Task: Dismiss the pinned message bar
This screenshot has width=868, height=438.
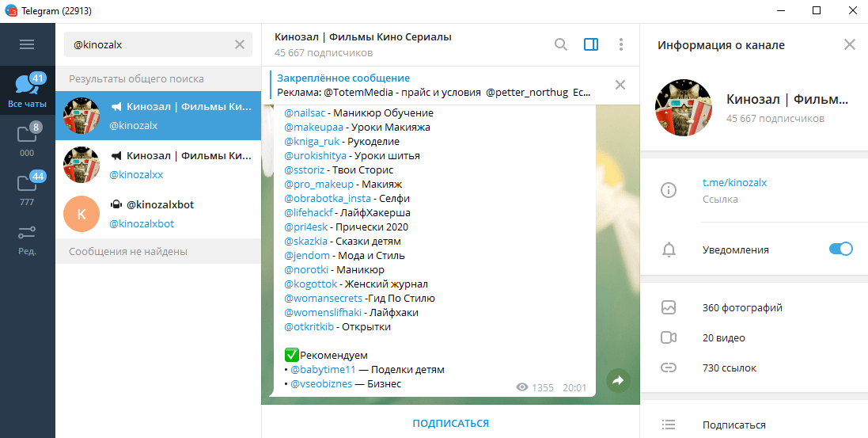Action: pyautogui.click(x=620, y=85)
